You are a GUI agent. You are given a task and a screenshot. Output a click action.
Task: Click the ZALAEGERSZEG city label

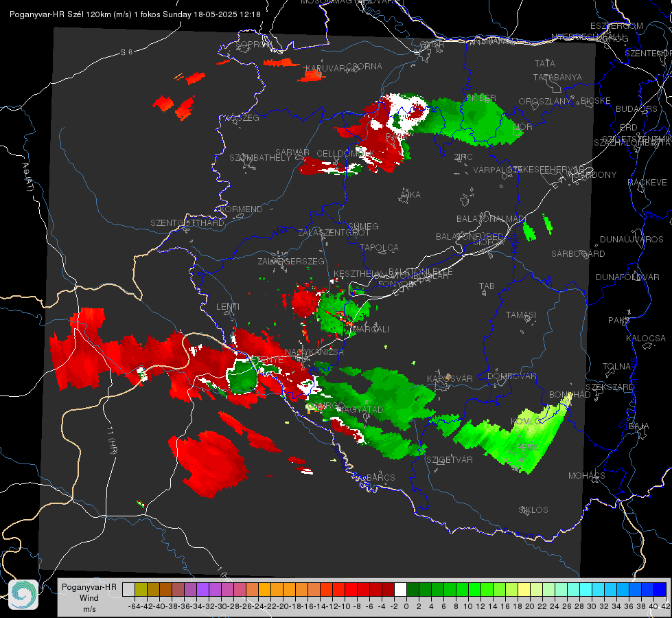coord(291,261)
